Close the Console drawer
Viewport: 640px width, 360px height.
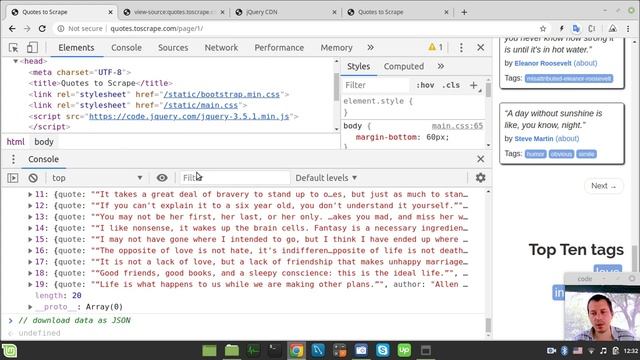pos(480,159)
